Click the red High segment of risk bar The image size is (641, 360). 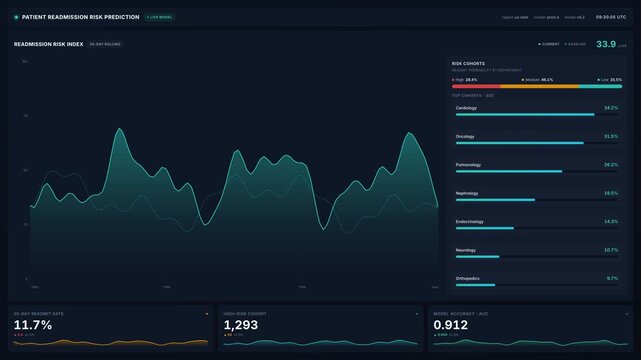point(476,86)
